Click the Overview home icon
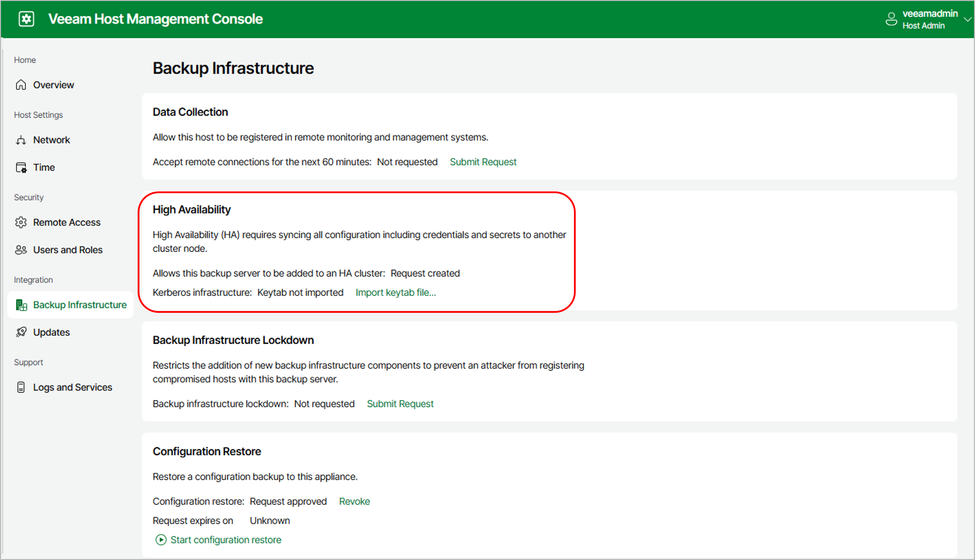This screenshot has width=975, height=560. 21,85
